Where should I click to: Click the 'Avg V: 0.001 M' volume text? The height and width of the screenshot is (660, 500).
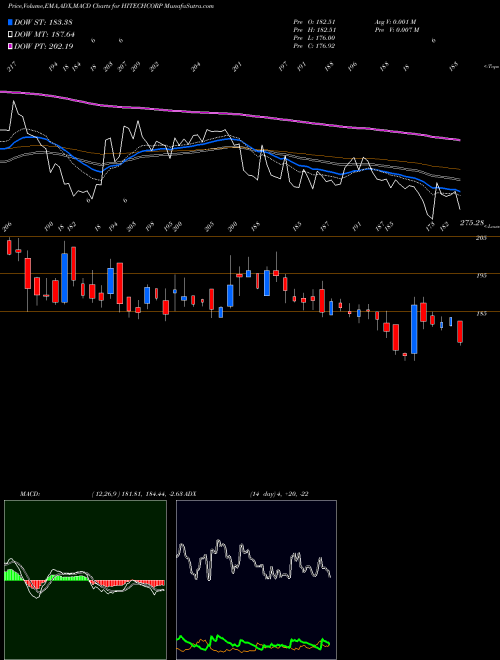coord(395,22)
